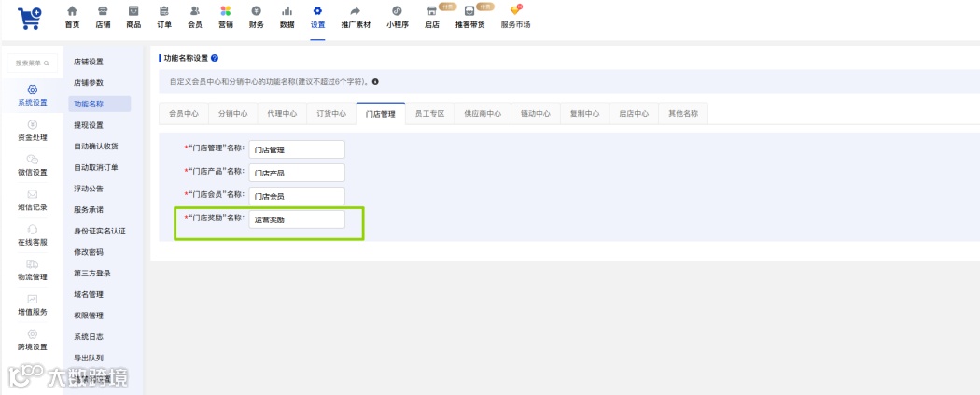Switch to the 其他名称 tab
Viewport: 980px width, 395px height.
tap(683, 114)
